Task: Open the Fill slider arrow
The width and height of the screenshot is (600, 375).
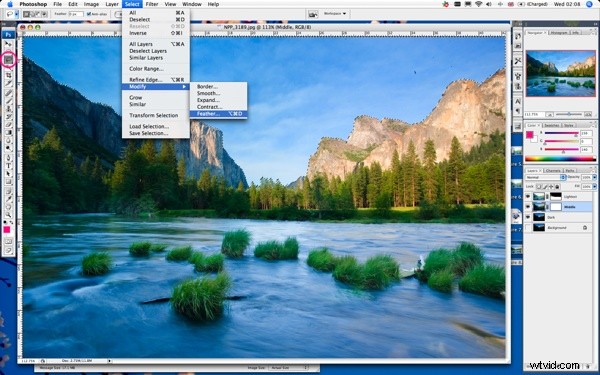Action: click(594, 186)
